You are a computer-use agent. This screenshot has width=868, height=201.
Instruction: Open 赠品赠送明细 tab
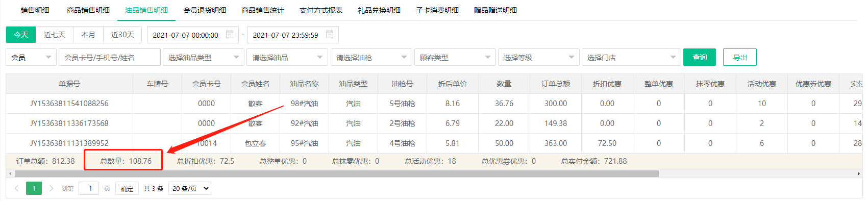[495, 10]
